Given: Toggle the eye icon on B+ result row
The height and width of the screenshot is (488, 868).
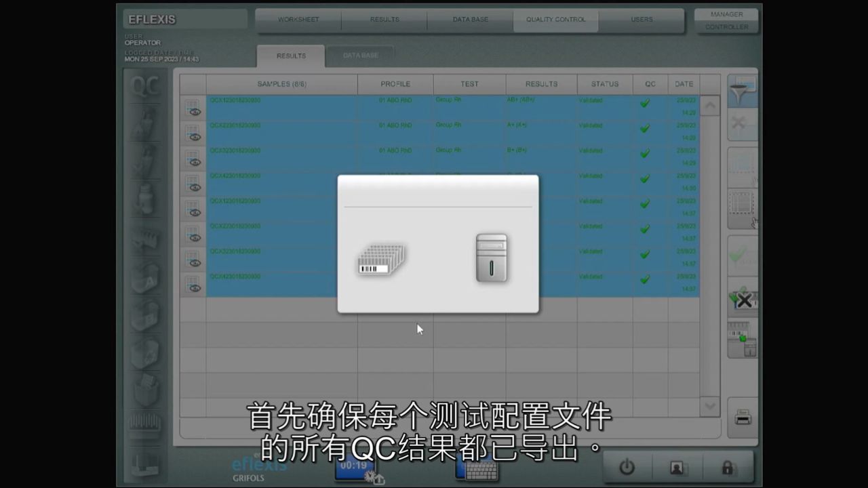Looking at the screenshot, I should point(193,158).
